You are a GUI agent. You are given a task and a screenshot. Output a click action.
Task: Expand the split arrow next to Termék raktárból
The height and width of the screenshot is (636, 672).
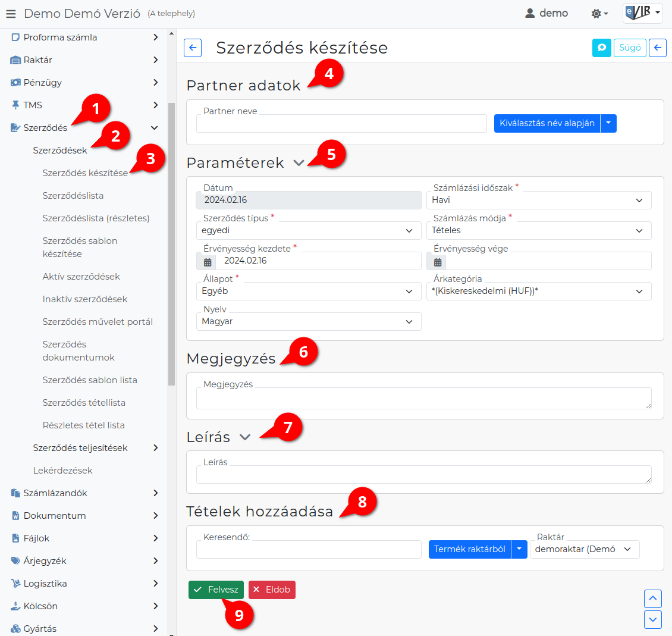pyautogui.click(x=519, y=549)
